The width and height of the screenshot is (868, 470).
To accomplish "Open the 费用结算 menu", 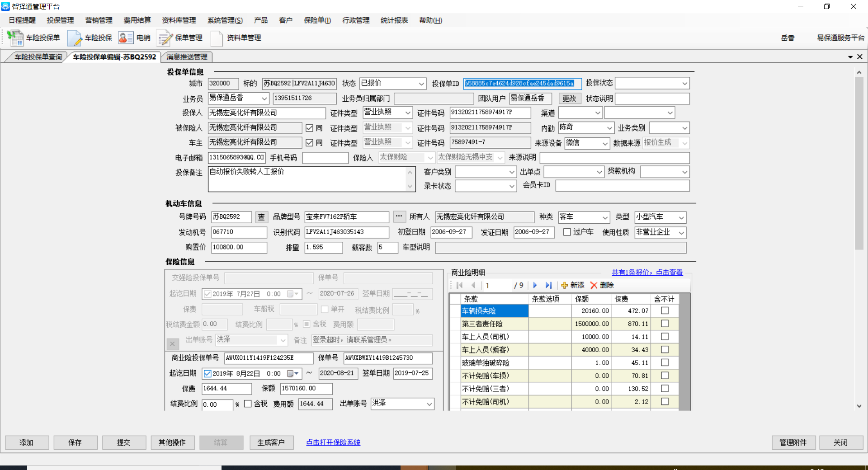I will click(x=137, y=20).
